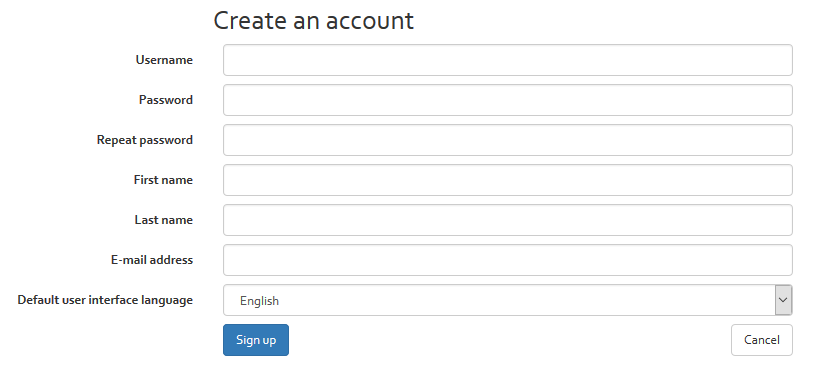Click the 'Repeat password' label text
This screenshot has height=377, width=815.
(144, 140)
